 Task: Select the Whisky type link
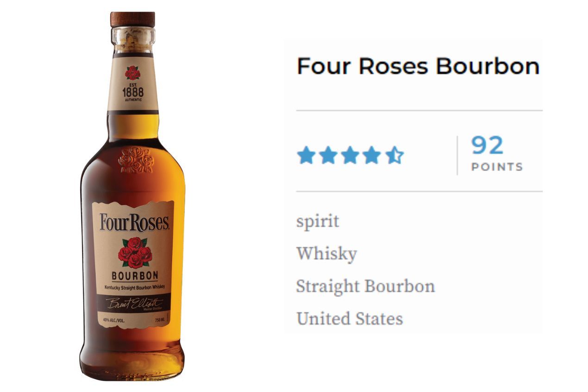[326, 253]
